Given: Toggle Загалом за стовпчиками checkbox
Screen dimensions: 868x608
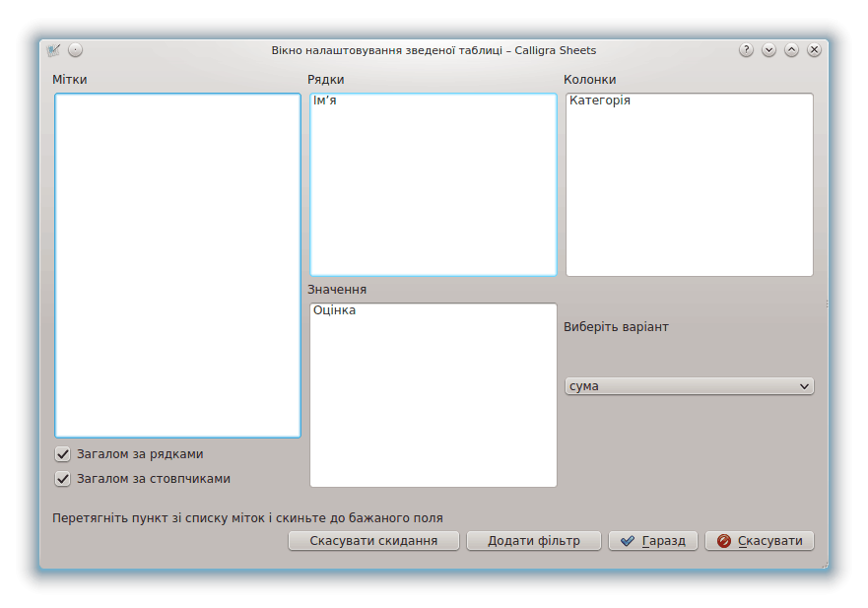Looking at the screenshot, I should [x=64, y=479].
